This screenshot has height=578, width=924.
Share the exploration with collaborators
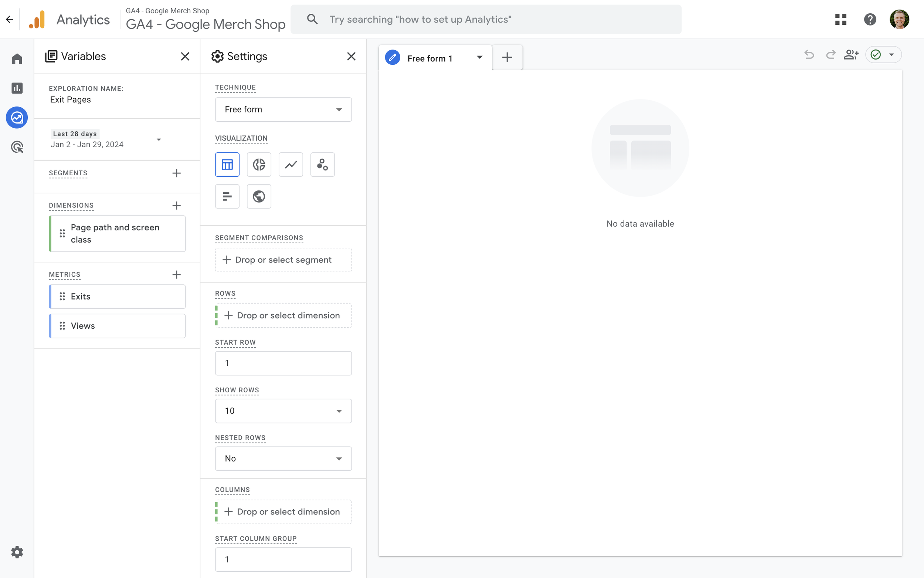coord(852,55)
